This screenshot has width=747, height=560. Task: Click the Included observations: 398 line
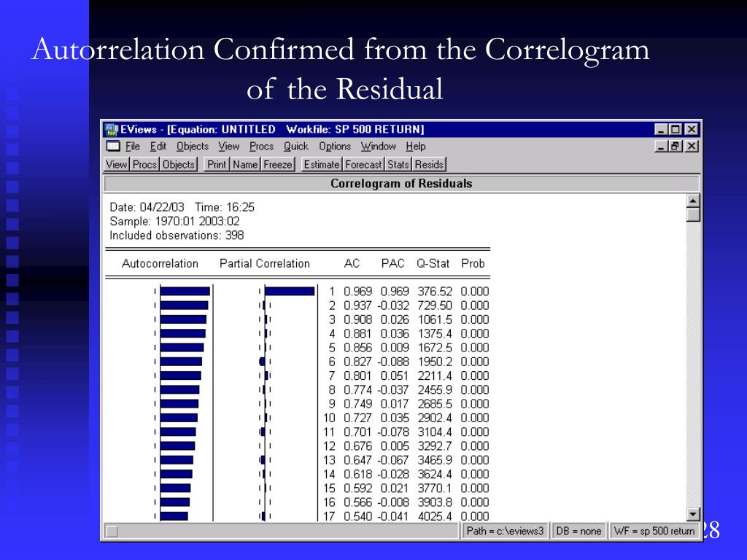(x=177, y=236)
